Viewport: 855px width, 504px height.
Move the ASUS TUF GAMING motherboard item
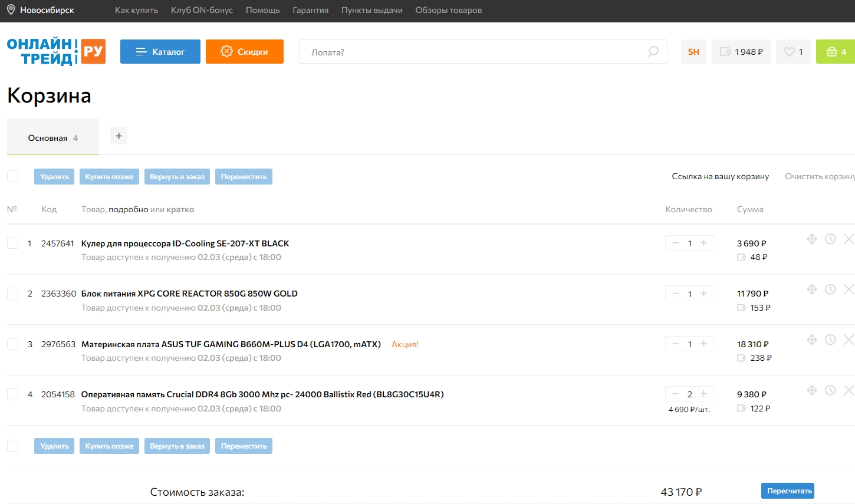[812, 340]
